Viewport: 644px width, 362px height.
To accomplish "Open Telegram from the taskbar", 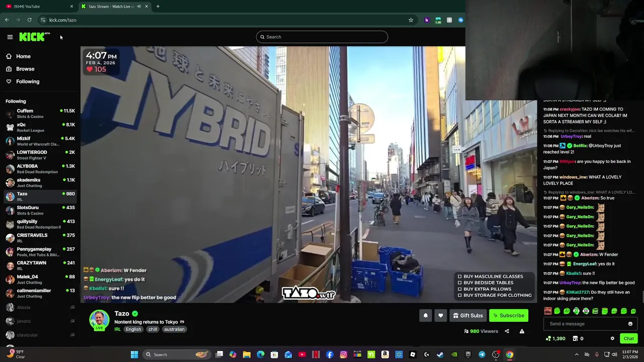I will (x=482, y=354).
